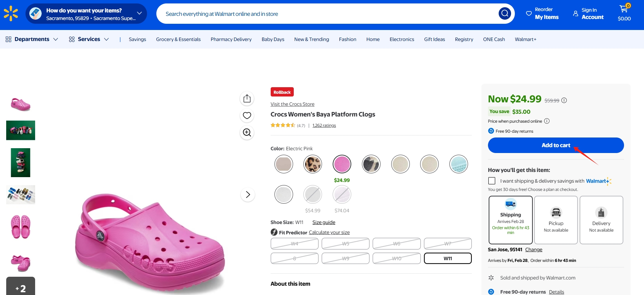Click delivery location phone icon
The height and width of the screenshot is (295, 644).
pyautogui.click(x=35, y=14)
